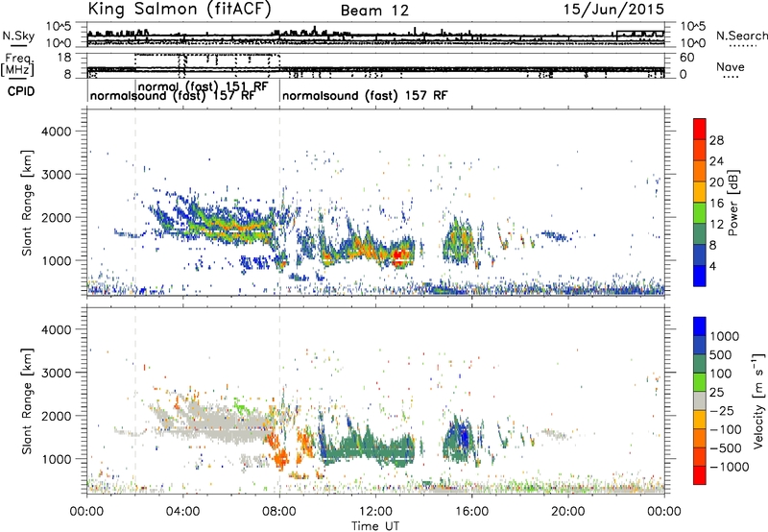The width and height of the screenshot is (768, 532).
Task: Click the 'Nave' legend label
Action: point(731,66)
